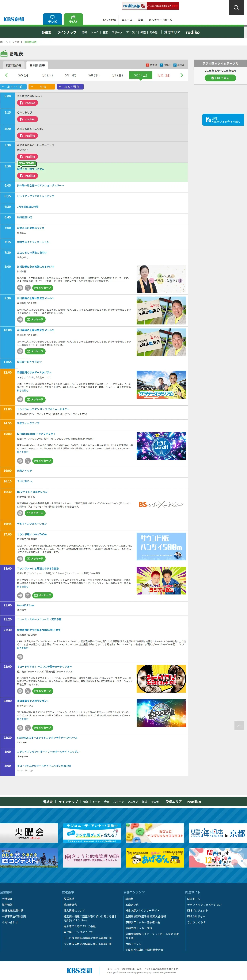This screenshot has height=980, width=247.
Task: Open the search magnifier icon
Action: point(236,8)
